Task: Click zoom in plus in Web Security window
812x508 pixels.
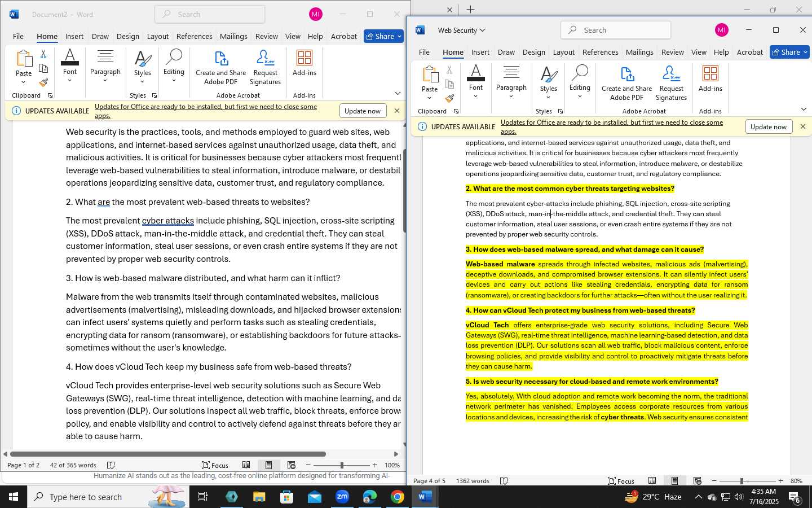Action: [x=780, y=481]
